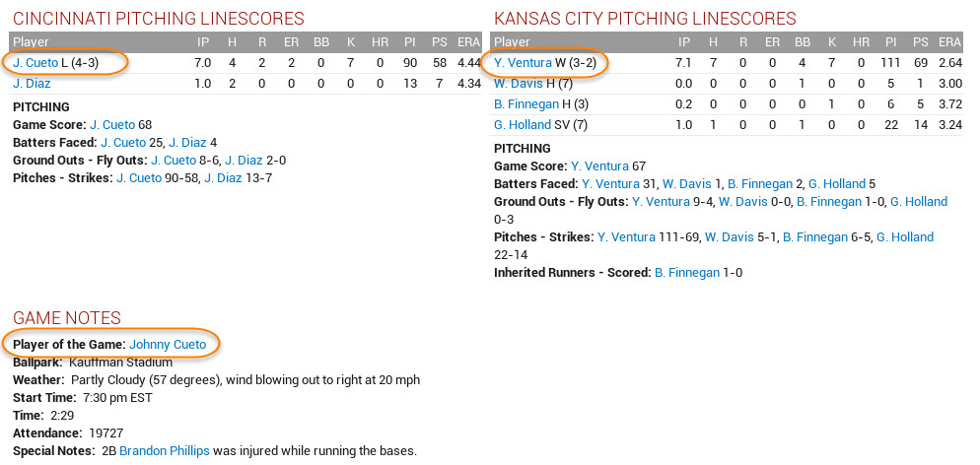The height and width of the screenshot is (465, 980).
Task: Click Y. Ventura in Kansas City table row
Action: tap(523, 63)
